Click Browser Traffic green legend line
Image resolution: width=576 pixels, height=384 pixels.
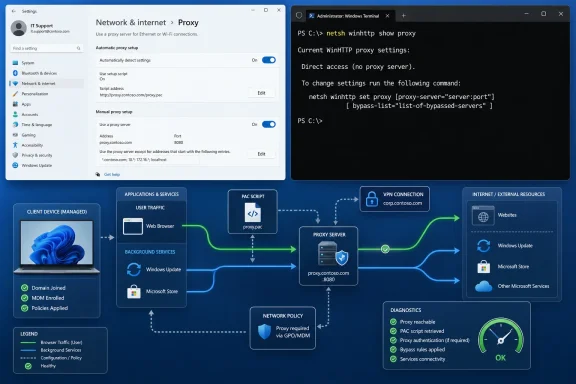point(28,342)
